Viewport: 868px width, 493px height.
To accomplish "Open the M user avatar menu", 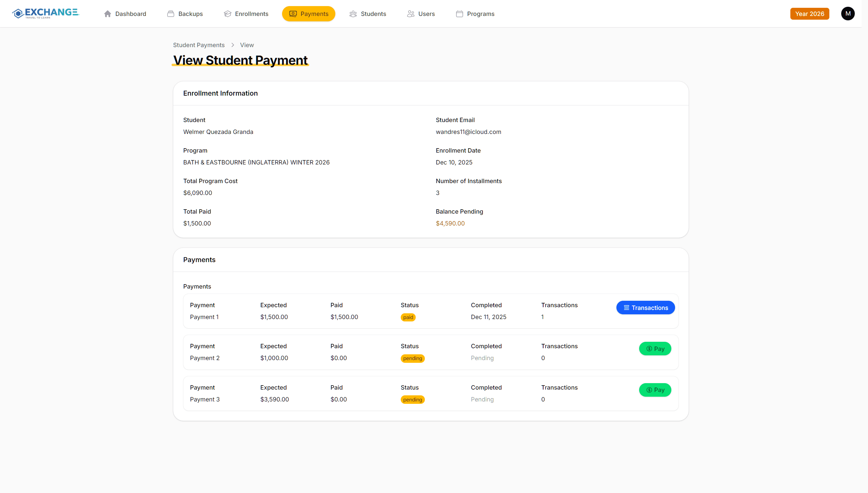I will pyautogui.click(x=848, y=14).
